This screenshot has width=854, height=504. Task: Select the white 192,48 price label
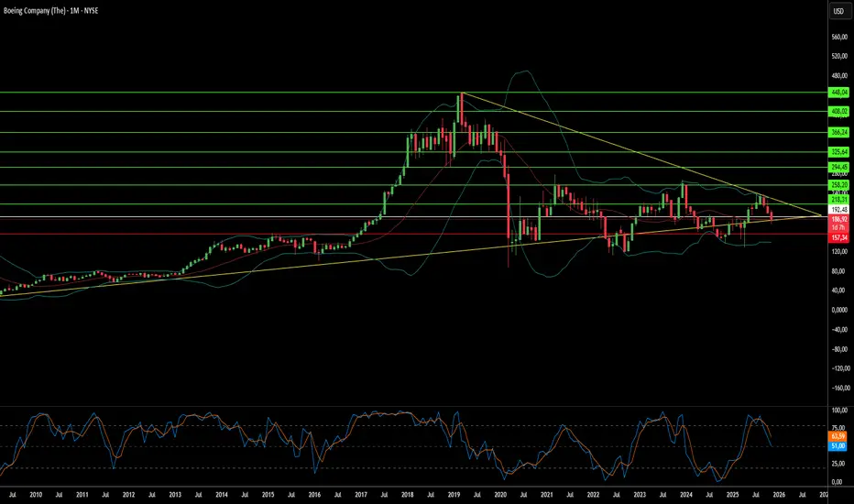click(838, 210)
